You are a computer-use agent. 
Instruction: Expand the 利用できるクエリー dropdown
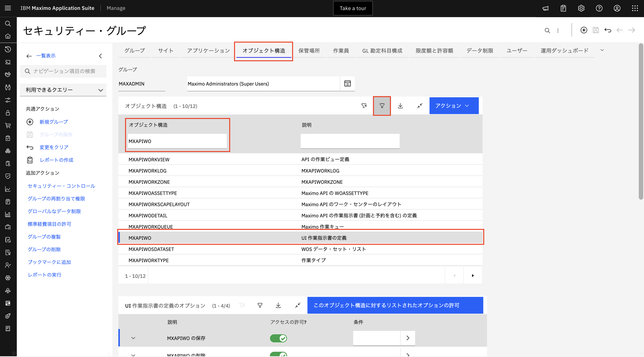(63, 90)
